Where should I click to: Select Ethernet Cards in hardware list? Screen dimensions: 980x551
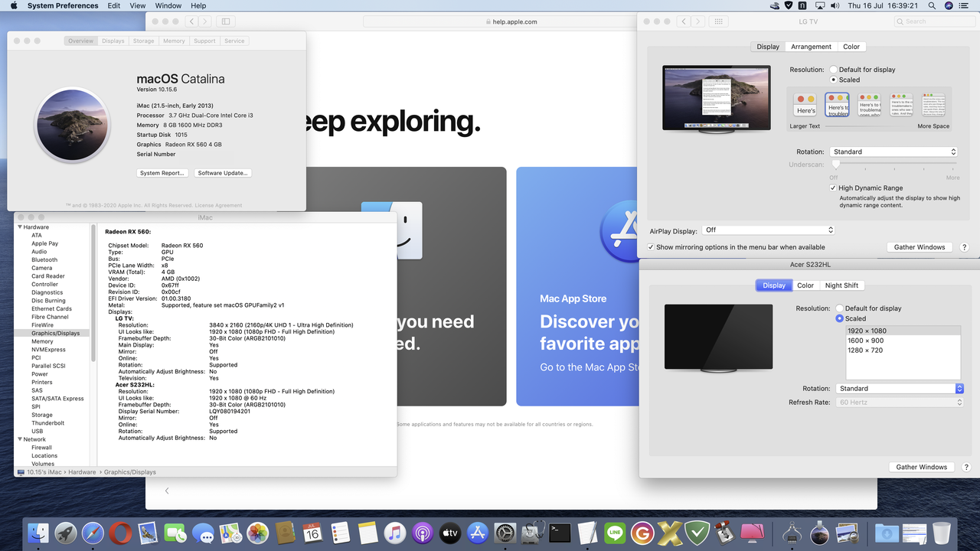tap(51, 308)
